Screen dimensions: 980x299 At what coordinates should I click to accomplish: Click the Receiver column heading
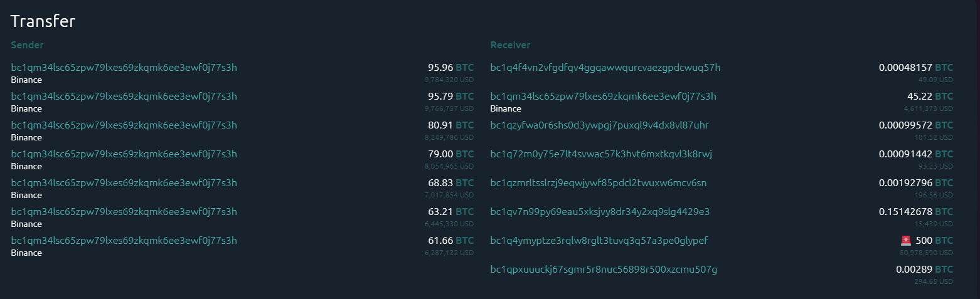510,45
